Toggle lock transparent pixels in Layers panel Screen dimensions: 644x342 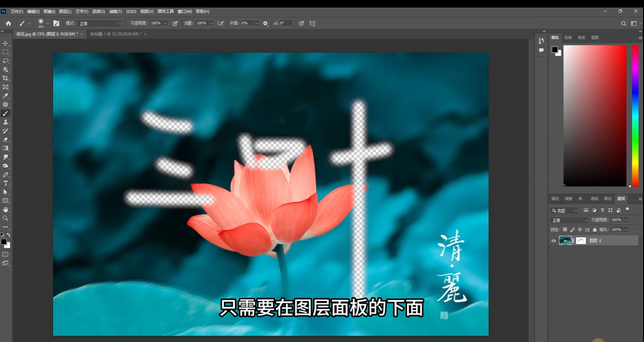565,230
